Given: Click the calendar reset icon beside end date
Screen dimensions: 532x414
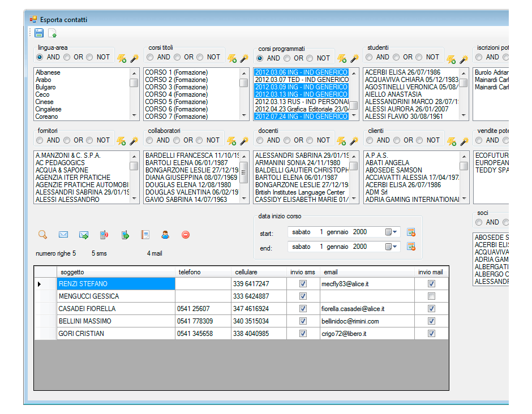Looking at the screenshot, I should click(x=411, y=247).
